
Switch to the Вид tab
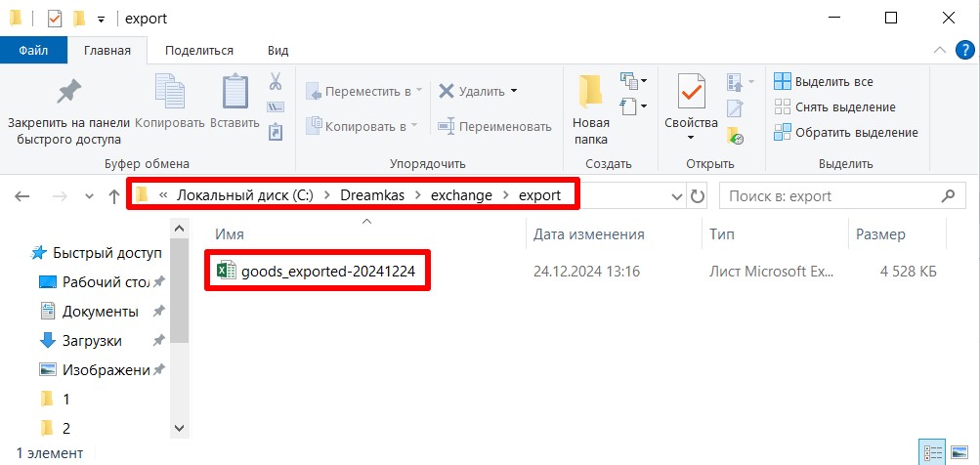(277, 51)
